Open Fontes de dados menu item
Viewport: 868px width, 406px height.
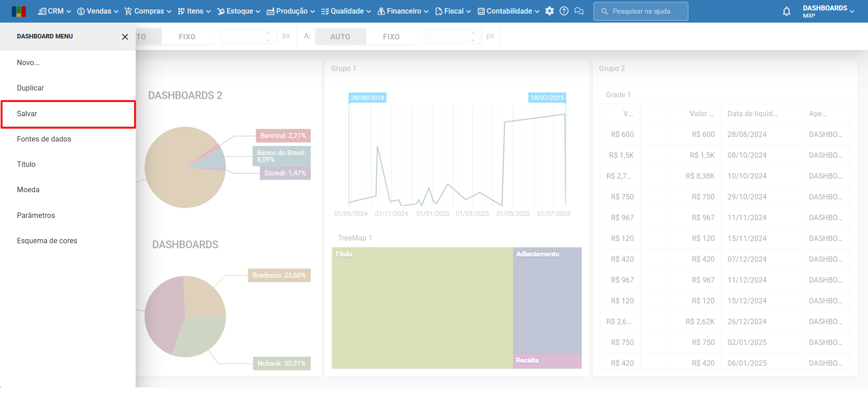coord(44,139)
